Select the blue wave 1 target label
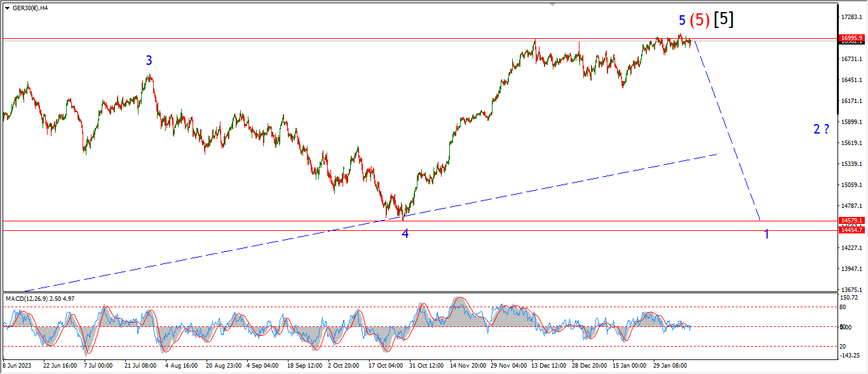This screenshot has width=868, height=374. (767, 234)
